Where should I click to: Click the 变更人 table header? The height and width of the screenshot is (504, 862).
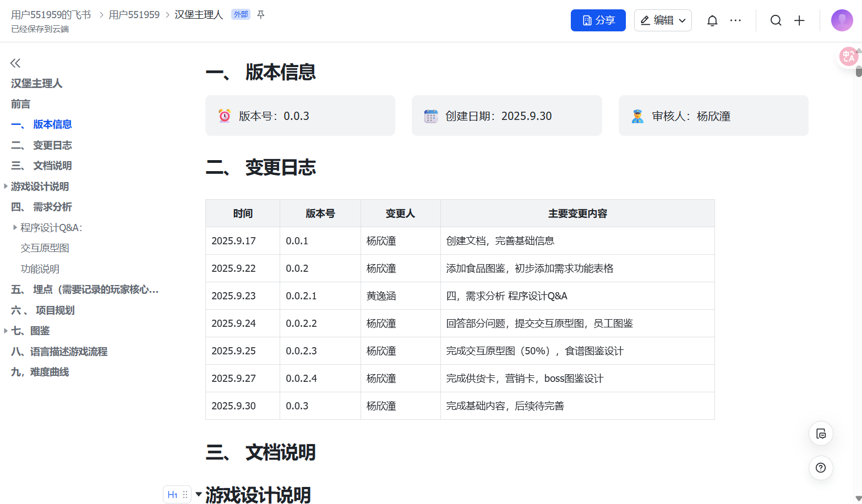[x=400, y=213]
